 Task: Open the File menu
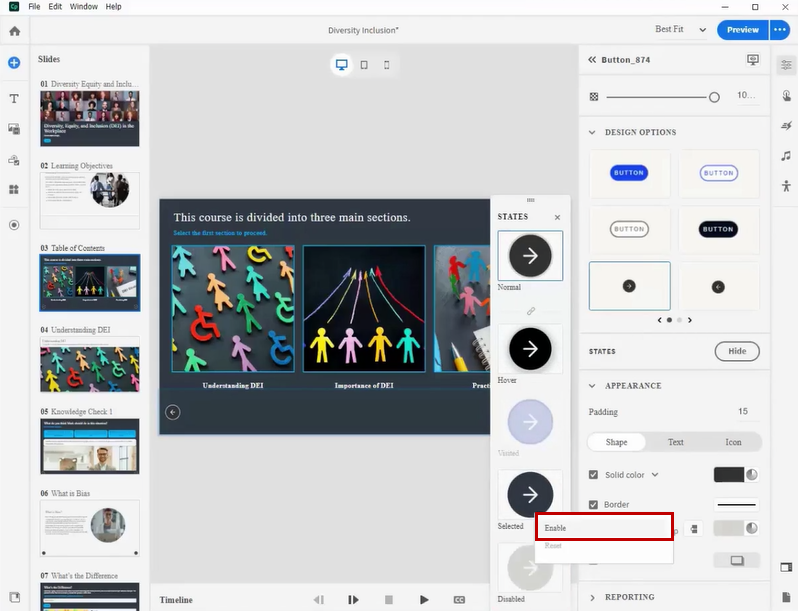tap(34, 7)
